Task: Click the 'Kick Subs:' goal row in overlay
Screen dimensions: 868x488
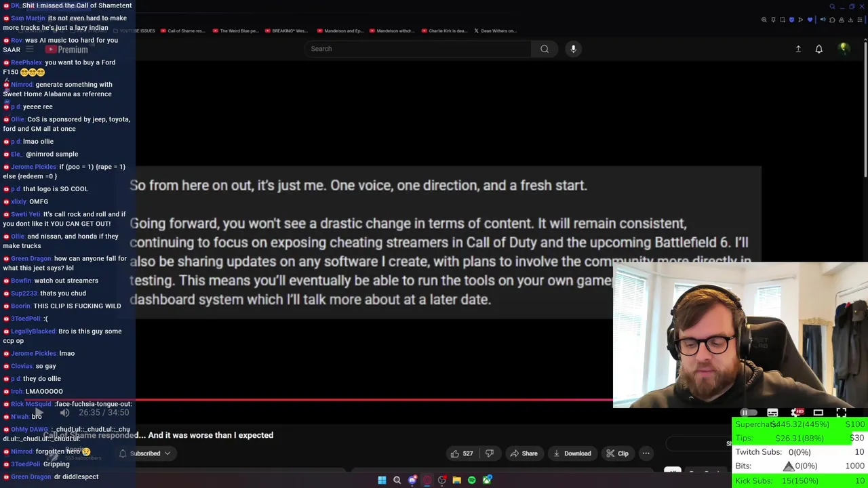Action: click(800, 481)
